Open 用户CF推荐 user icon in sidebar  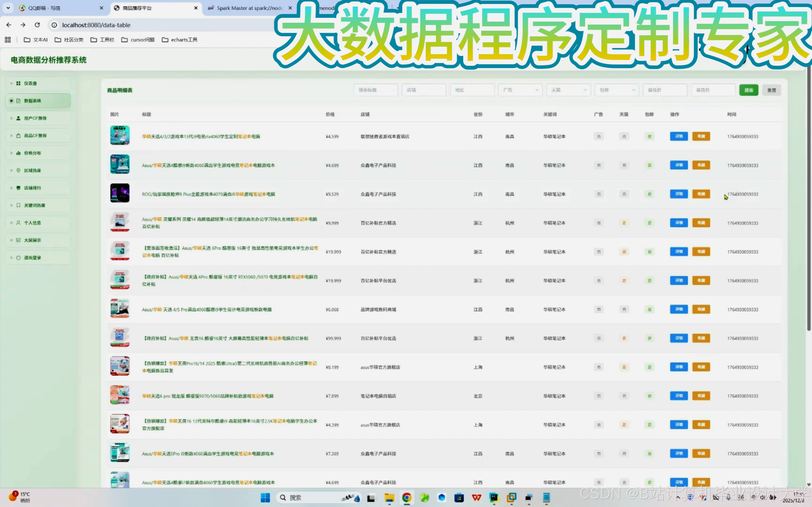click(x=19, y=118)
